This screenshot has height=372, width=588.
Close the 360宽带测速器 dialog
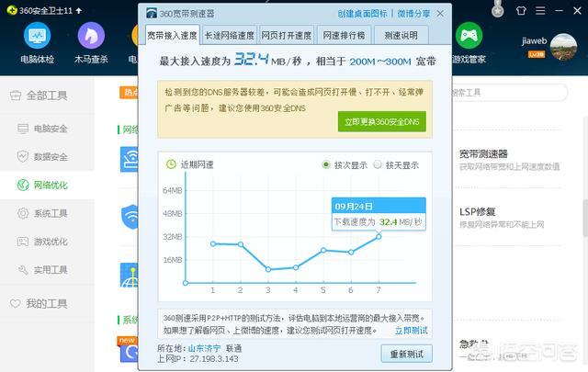click(x=440, y=14)
